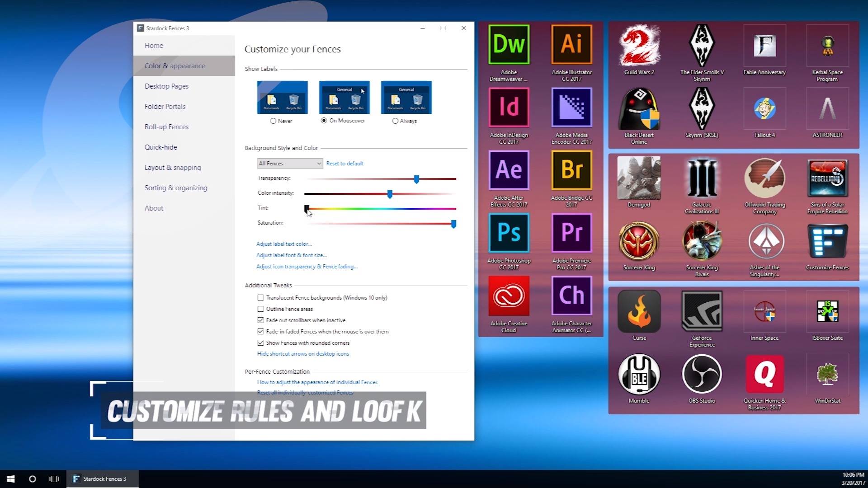Screen dimensions: 868x488
Task: Click Adjust label font & font size link
Action: click(292, 255)
